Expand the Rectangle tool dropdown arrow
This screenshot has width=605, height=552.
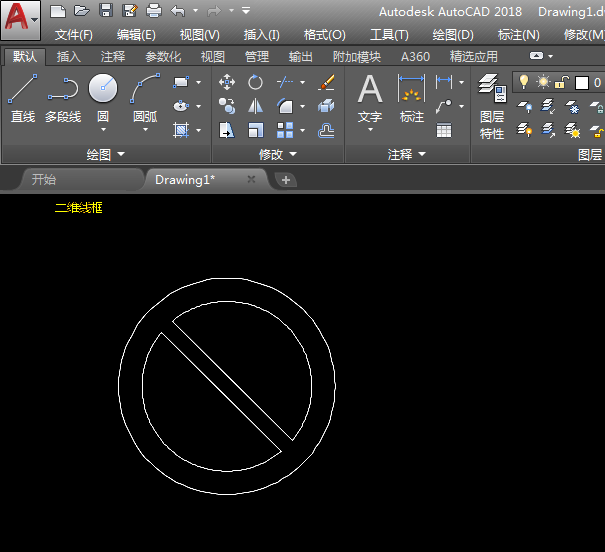point(198,82)
